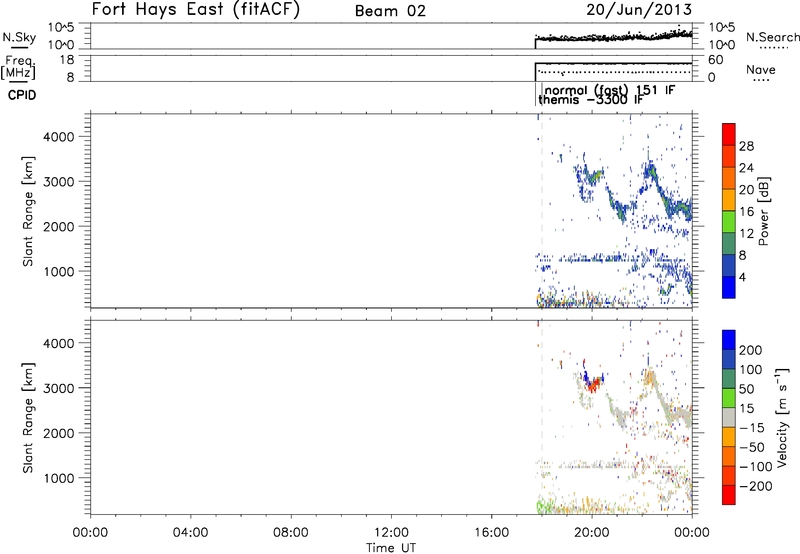Click the '1000' tick on the velocity panel axis
The image size is (800, 554).
tap(59, 478)
